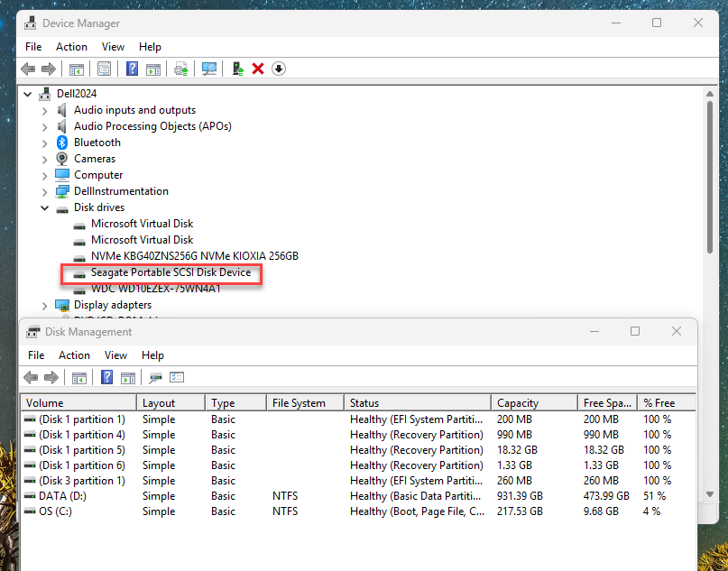Image resolution: width=728 pixels, height=571 pixels.
Task: Click Update driver gear icon in Device Manager
Action: (x=180, y=69)
